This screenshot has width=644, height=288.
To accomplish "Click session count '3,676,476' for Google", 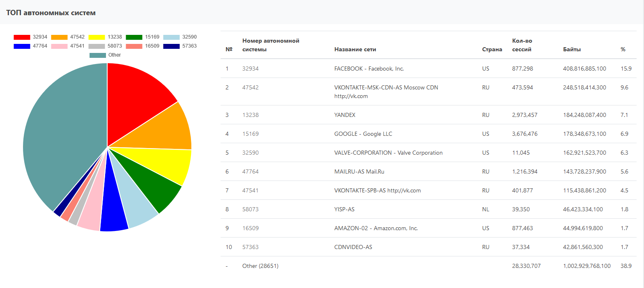I will coord(525,134).
